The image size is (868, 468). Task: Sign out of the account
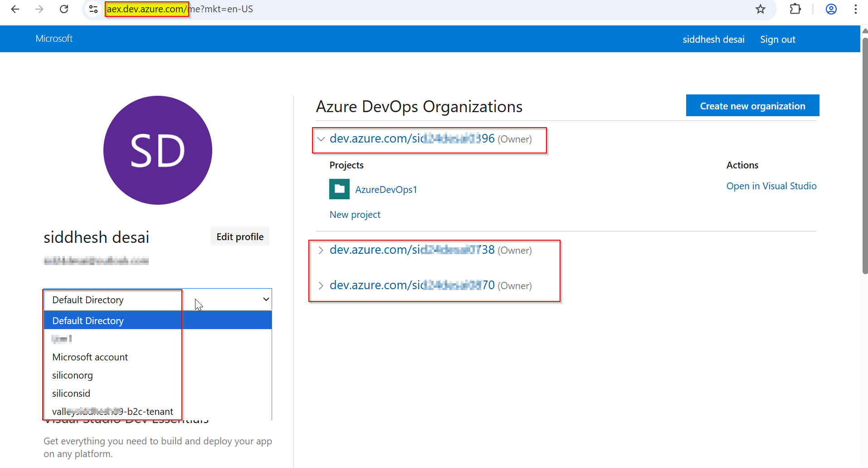pyautogui.click(x=778, y=39)
